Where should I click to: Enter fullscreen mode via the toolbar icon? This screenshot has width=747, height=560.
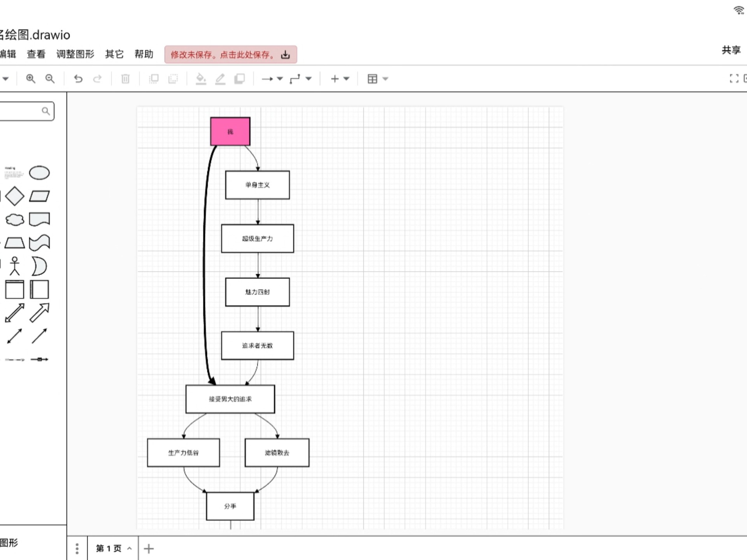[735, 79]
